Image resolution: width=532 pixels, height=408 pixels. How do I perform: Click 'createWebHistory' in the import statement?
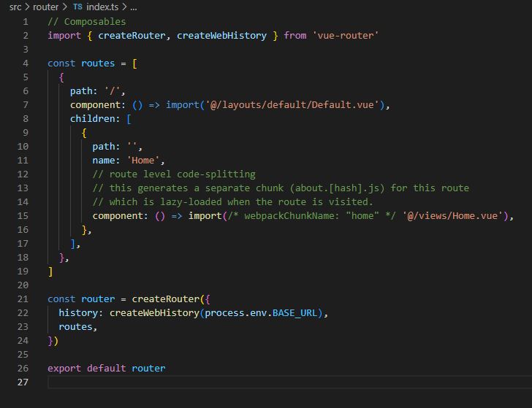click(x=221, y=36)
